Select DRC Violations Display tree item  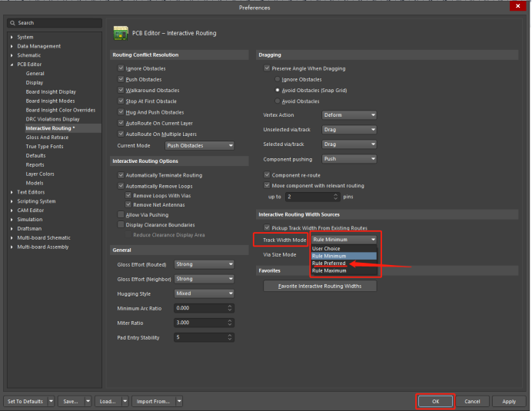[52, 119]
